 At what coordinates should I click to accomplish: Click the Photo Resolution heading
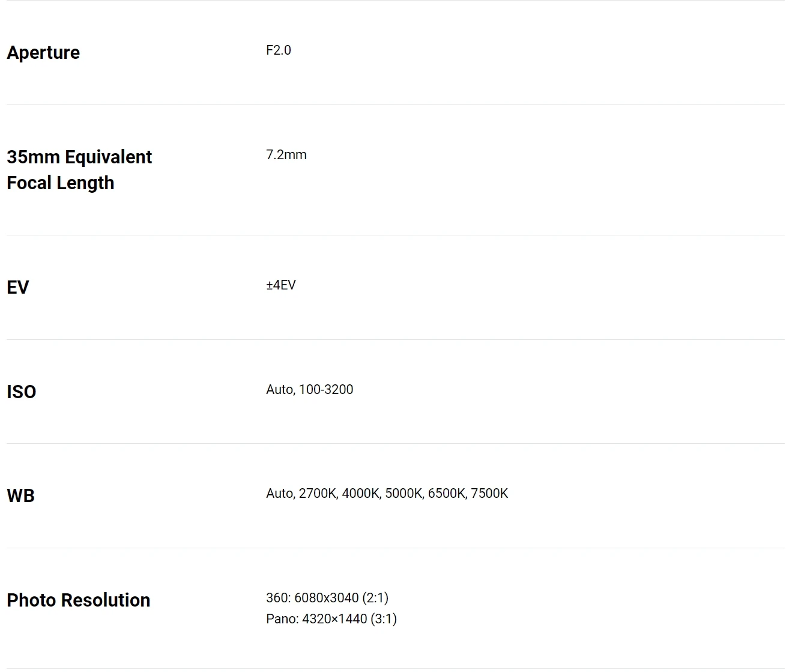[x=78, y=601]
